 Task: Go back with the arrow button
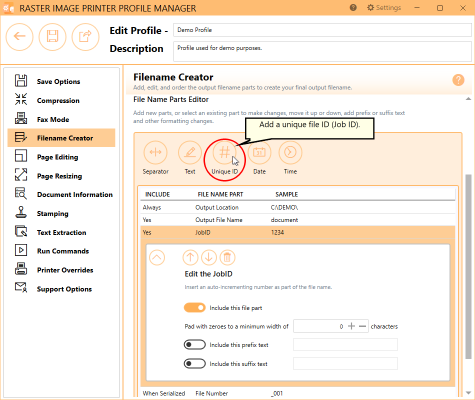coord(19,36)
